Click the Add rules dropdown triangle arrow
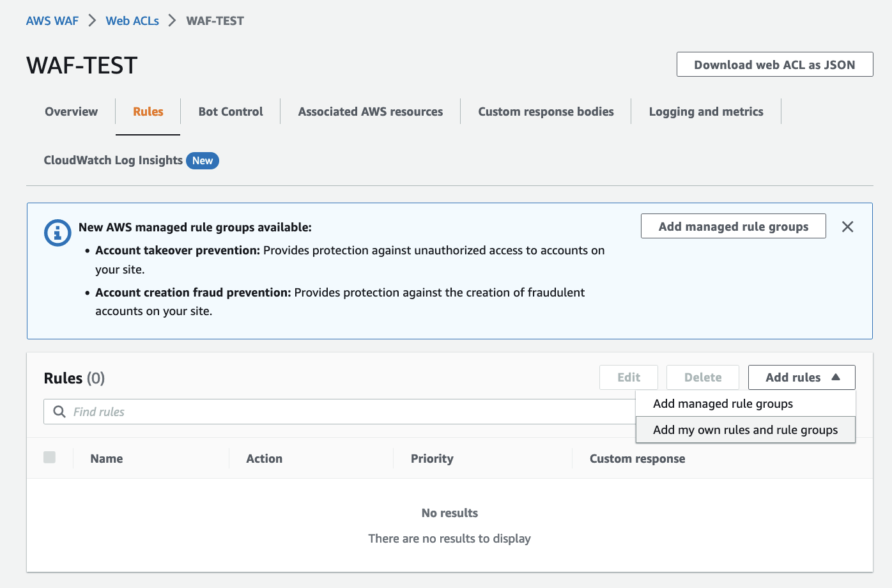 pyautogui.click(x=835, y=377)
